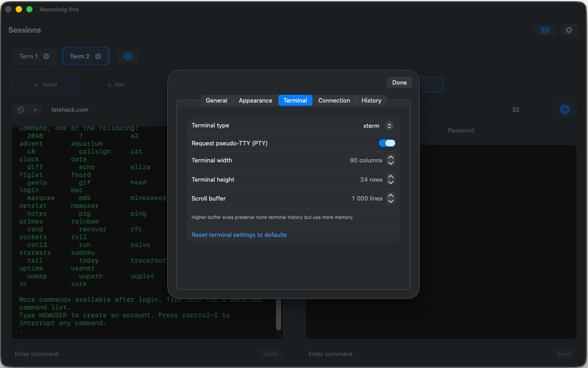Reset terminal settings to defaults
Image resolution: width=588 pixels, height=368 pixels.
(x=239, y=235)
